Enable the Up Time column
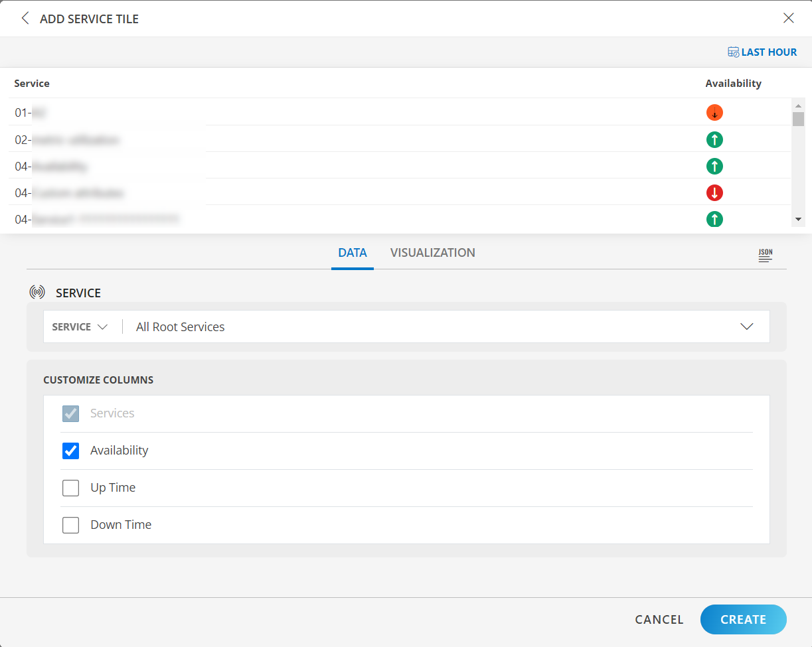 tap(70, 488)
